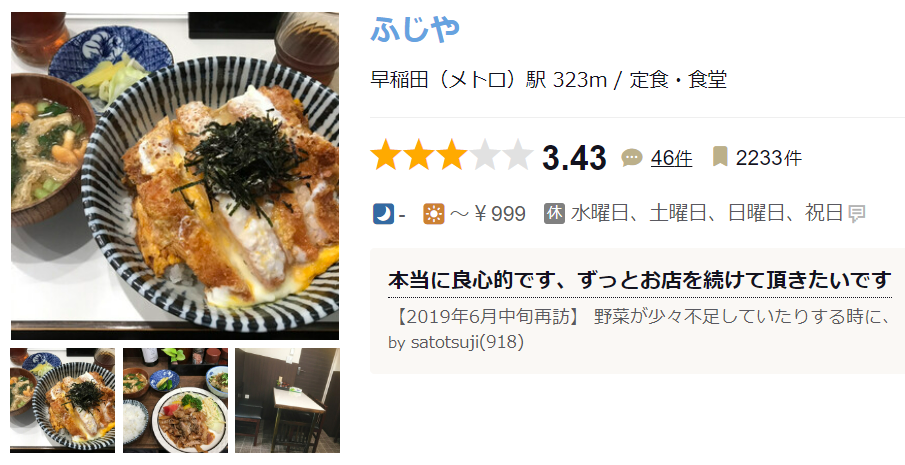This screenshot has width=905, height=465.
Task: Click the holiday note comment icon
Action: coord(857,215)
